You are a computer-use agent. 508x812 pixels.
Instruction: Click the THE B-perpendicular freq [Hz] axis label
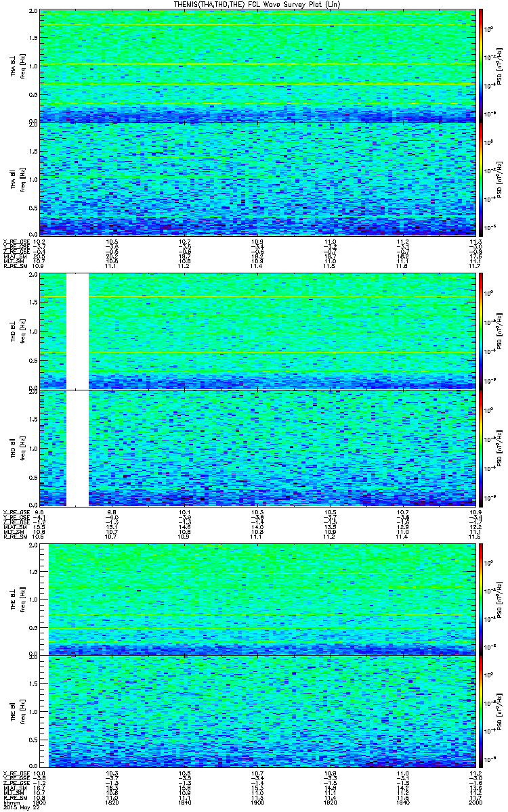pyautogui.click(x=22, y=599)
